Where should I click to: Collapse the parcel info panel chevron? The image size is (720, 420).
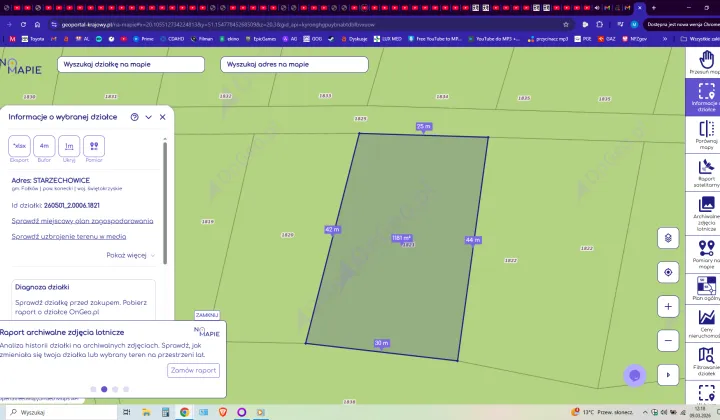(148, 117)
